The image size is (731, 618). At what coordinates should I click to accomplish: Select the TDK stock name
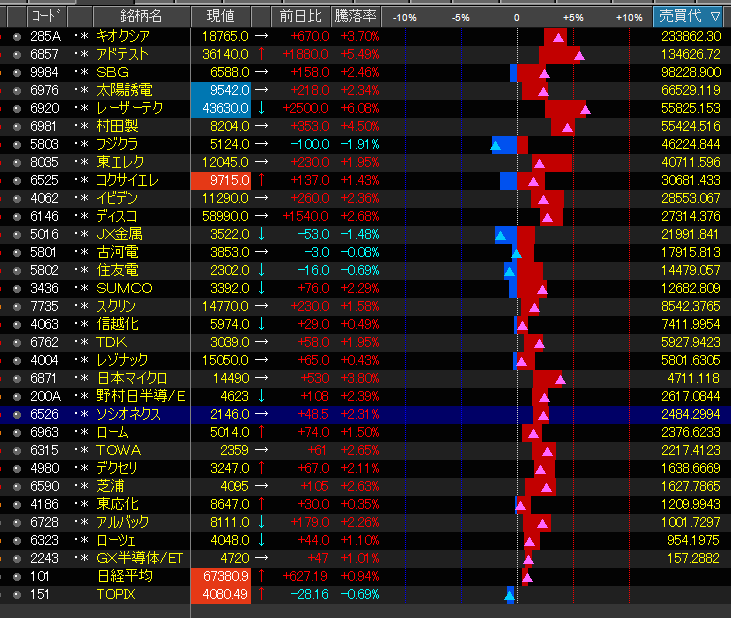tap(111, 342)
